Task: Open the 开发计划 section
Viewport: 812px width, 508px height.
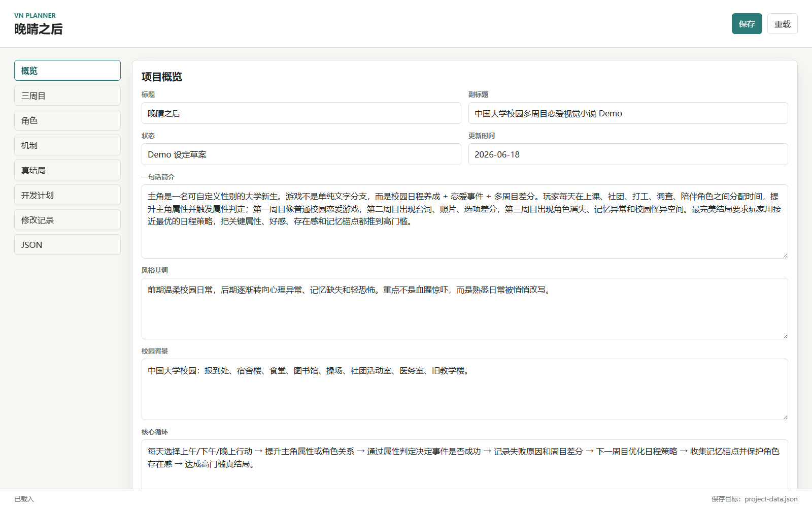Action: tap(67, 195)
